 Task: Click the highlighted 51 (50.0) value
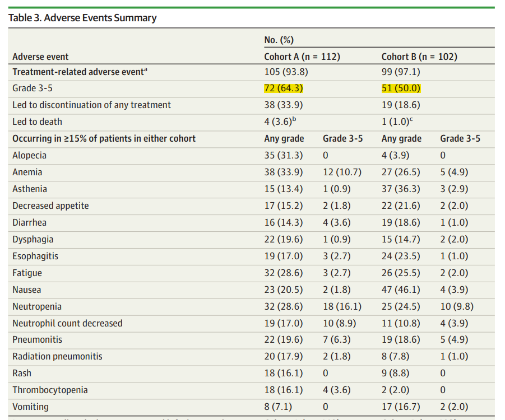(x=401, y=88)
